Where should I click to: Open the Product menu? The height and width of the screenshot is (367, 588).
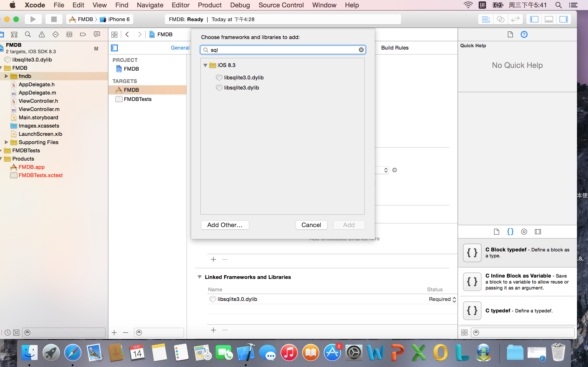tap(209, 5)
